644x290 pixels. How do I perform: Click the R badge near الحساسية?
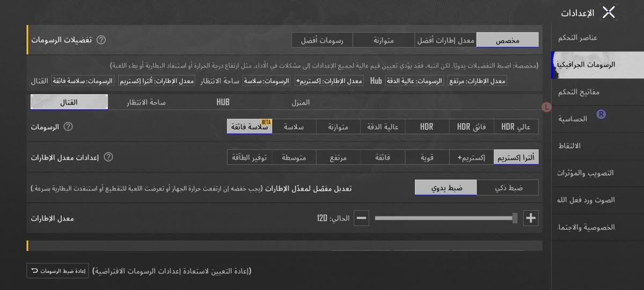pos(601,115)
